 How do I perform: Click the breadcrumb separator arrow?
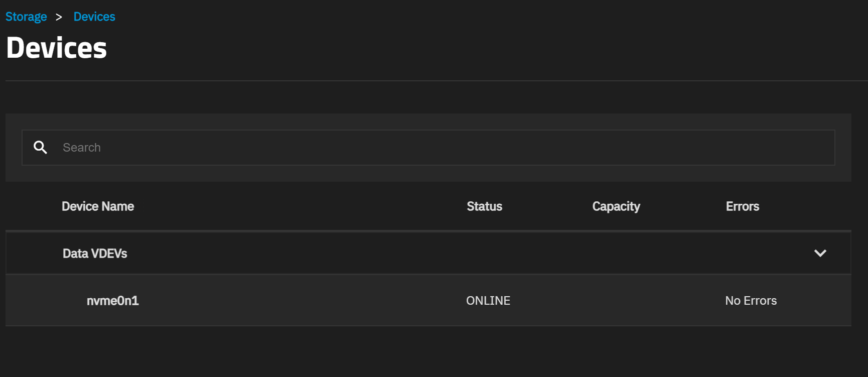pyautogui.click(x=59, y=17)
